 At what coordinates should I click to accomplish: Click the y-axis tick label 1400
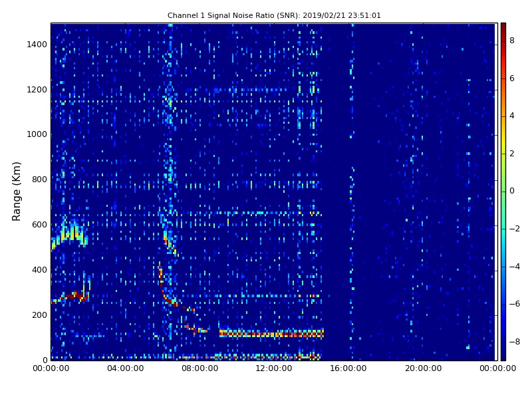[37, 45]
